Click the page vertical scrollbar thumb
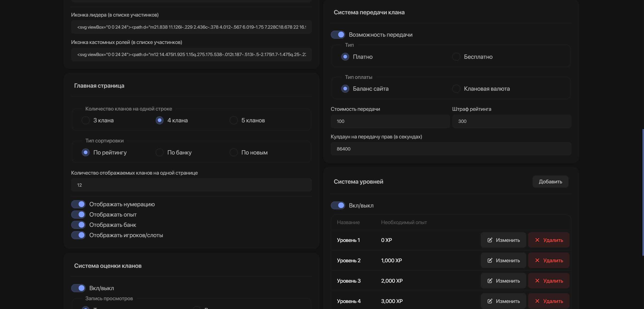Screen dimensions: 644x309 click(643, 192)
